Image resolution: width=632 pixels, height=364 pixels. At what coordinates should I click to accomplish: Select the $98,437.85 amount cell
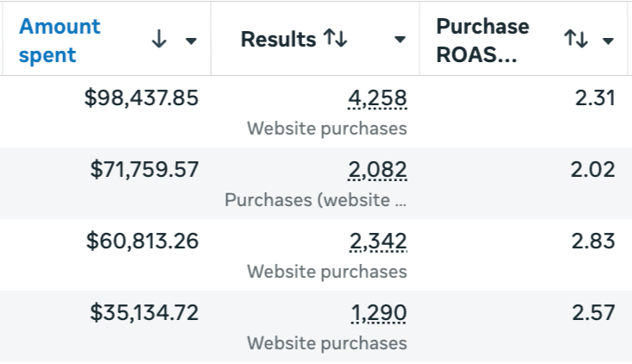pyautogui.click(x=142, y=97)
